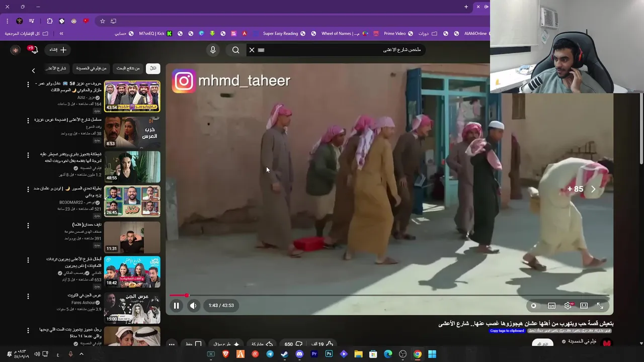The height and width of the screenshot is (362, 644).
Task: Open the 'Super Easy Reading' bookmark
Action: click(284, 34)
